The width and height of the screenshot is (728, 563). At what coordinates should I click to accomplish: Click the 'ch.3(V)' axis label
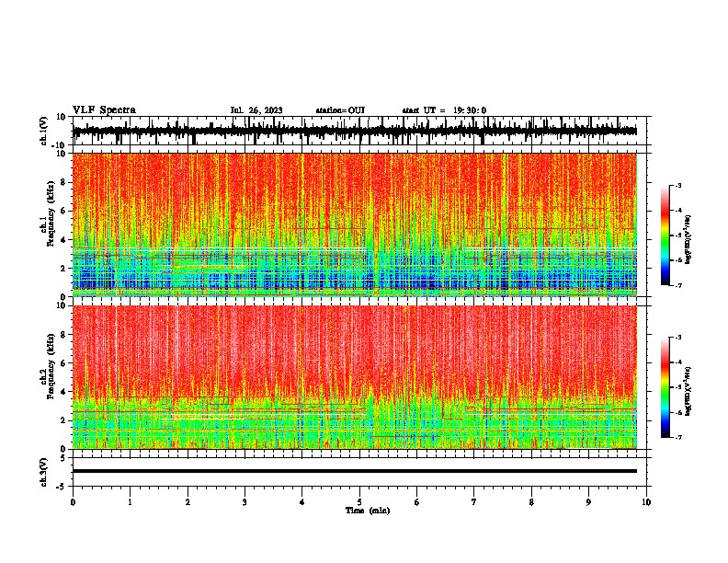coord(44,472)
